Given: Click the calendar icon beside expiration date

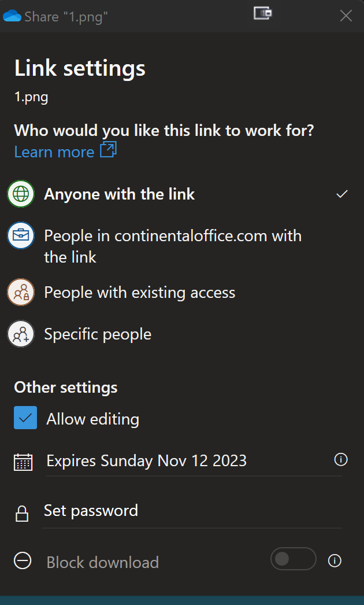Looking at the screenshot, I should point(23,462).
